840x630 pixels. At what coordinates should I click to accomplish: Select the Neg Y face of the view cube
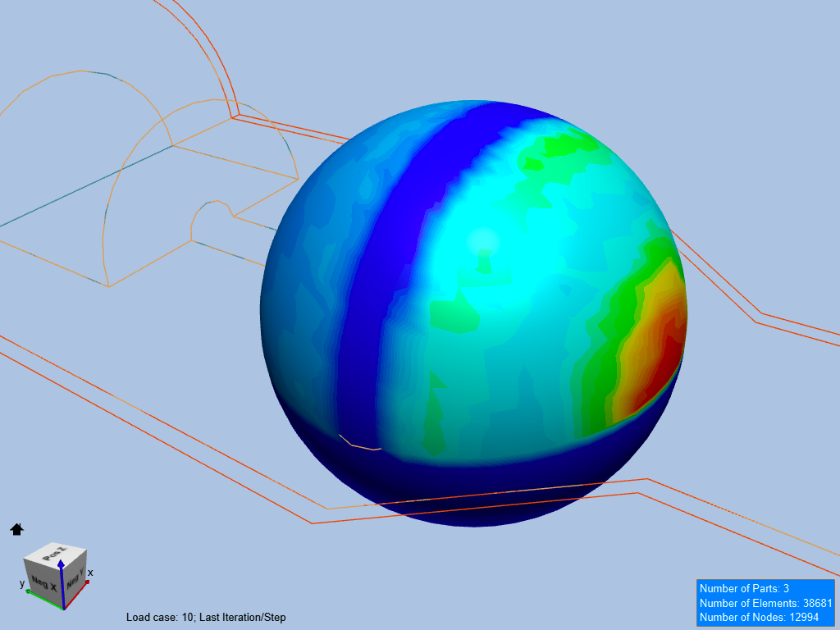(x=75, y=580)
